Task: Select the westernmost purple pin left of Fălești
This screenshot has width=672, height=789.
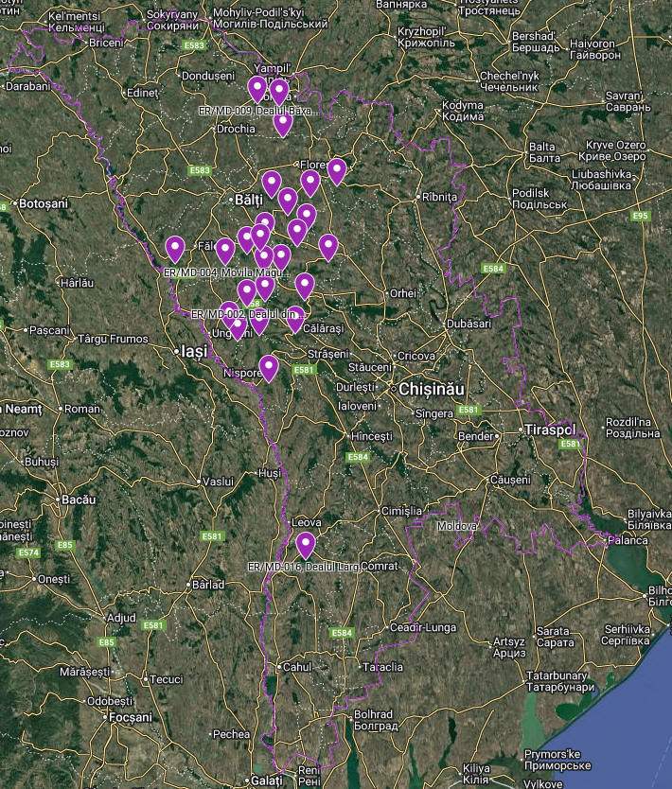Action: [x=174, y=248]
